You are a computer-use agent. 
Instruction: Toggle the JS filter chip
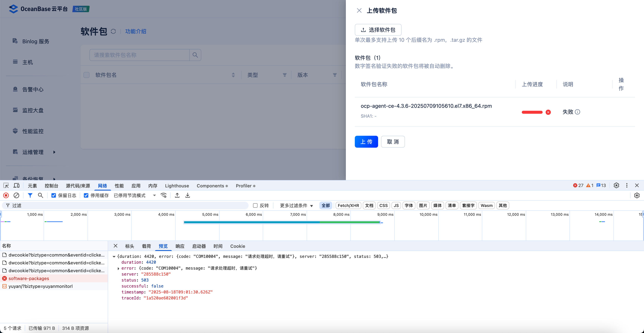pos(396,205)
